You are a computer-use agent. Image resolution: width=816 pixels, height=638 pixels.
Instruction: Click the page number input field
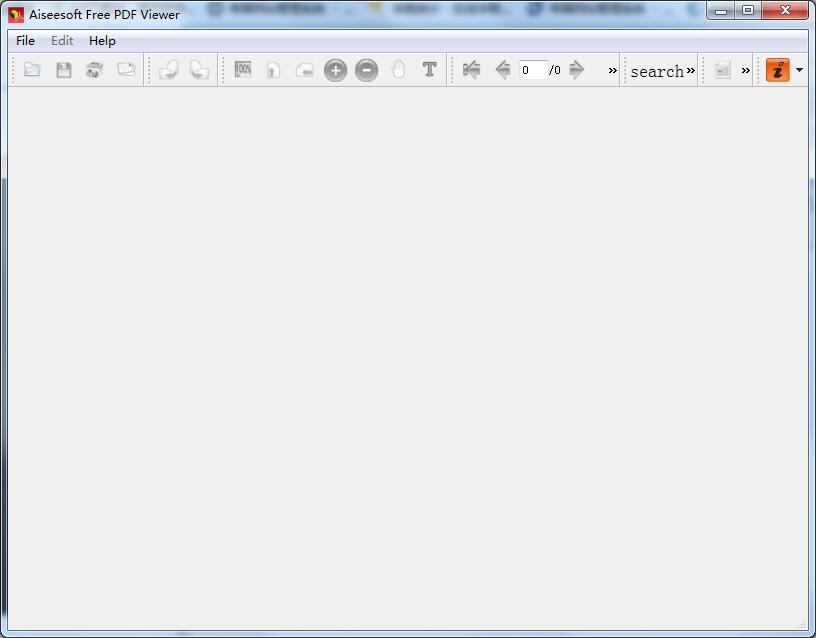click(533, 70)
